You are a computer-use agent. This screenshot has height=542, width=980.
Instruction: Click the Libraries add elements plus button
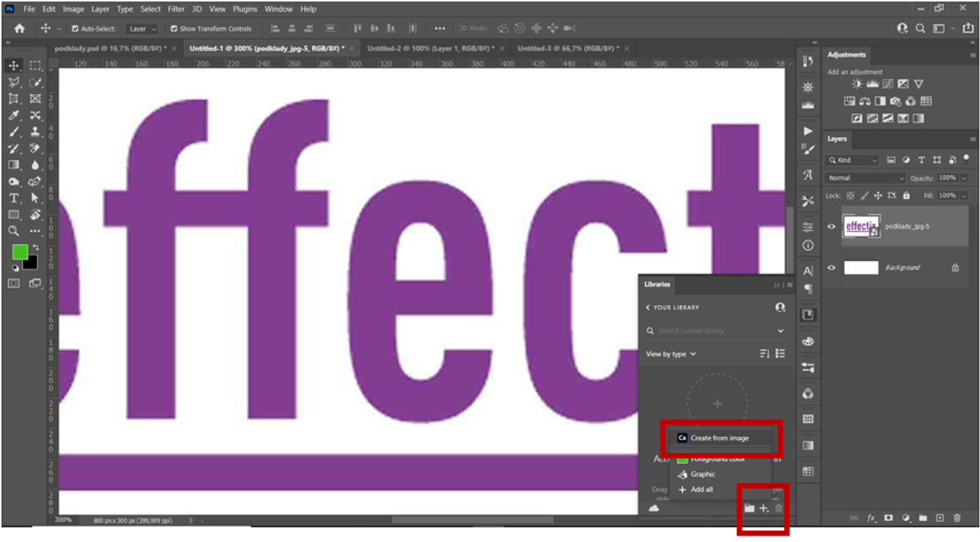[x=764, y=509]
